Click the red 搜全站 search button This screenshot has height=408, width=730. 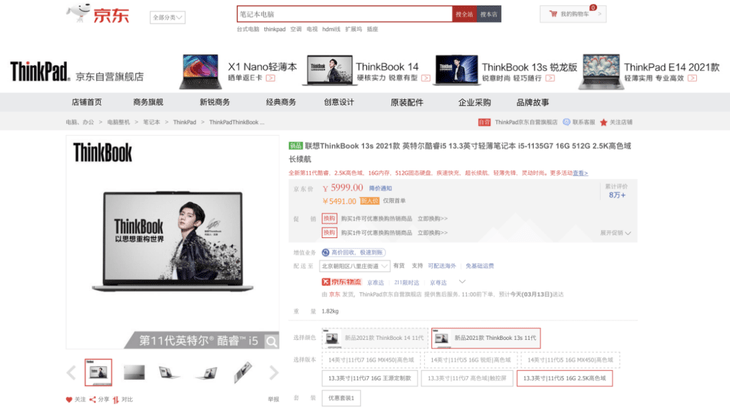[464, 14]
